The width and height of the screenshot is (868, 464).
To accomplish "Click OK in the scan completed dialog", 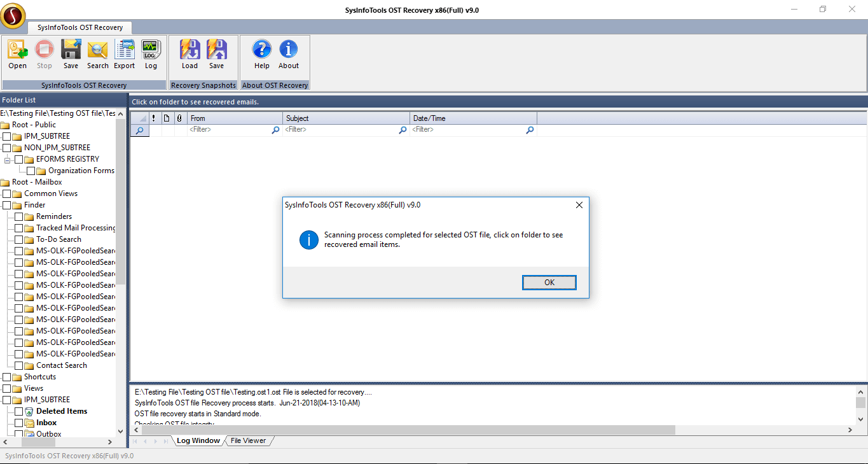I will (x=549, y=283).
